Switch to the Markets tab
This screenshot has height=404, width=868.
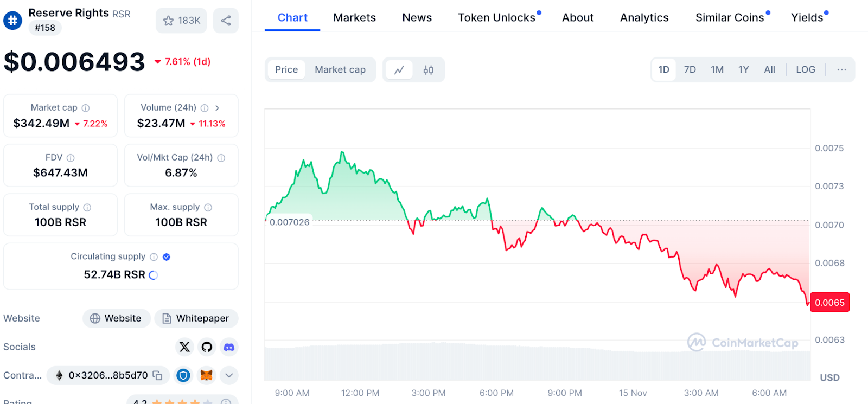(354, 17)
